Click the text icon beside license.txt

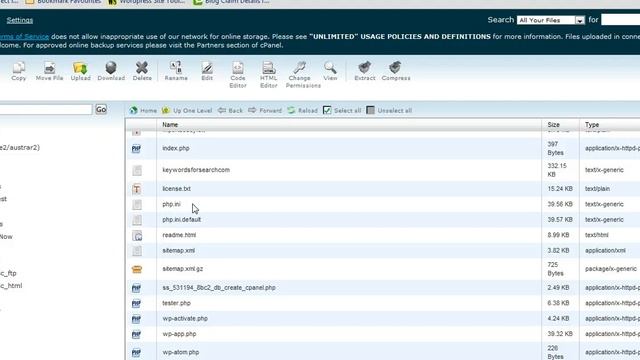(x=137, y=189)
